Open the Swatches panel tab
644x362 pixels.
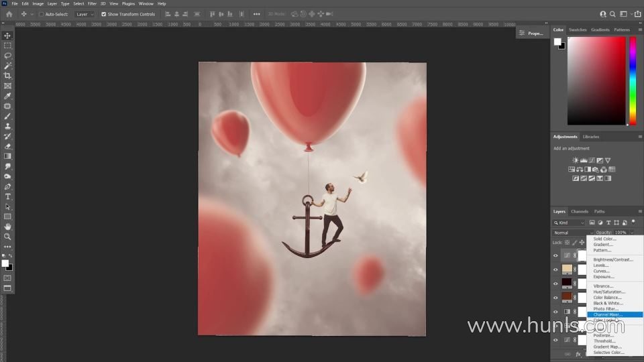pos(578,29)
